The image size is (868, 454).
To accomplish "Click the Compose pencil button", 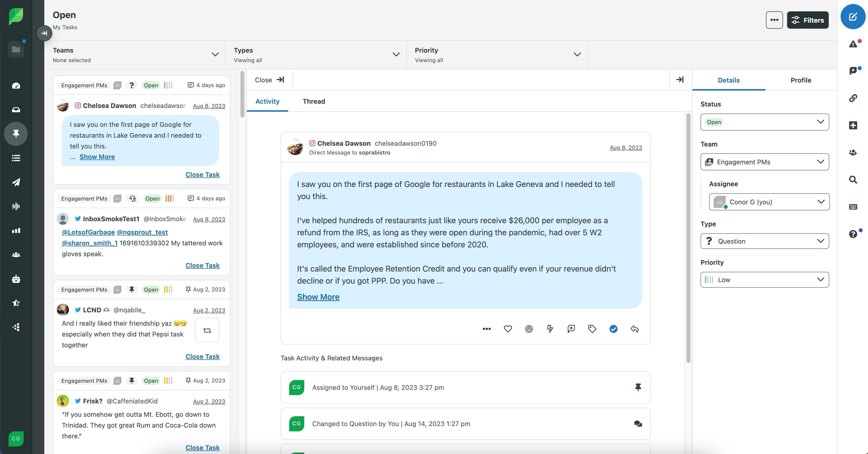I will [852, 17].
